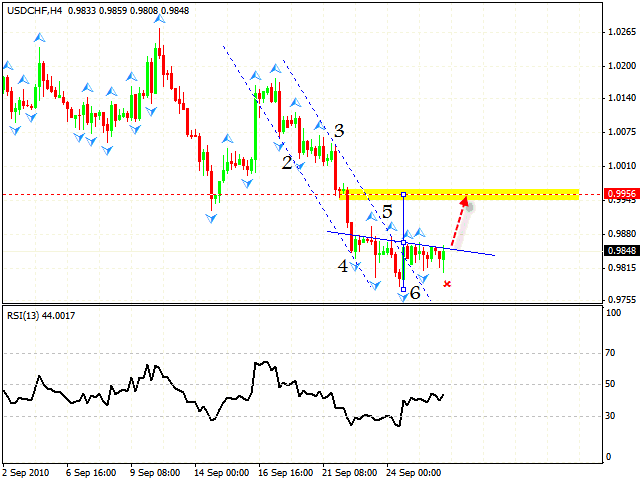Click the fractal arrow below the 14 Sep low

pos(211,218)
